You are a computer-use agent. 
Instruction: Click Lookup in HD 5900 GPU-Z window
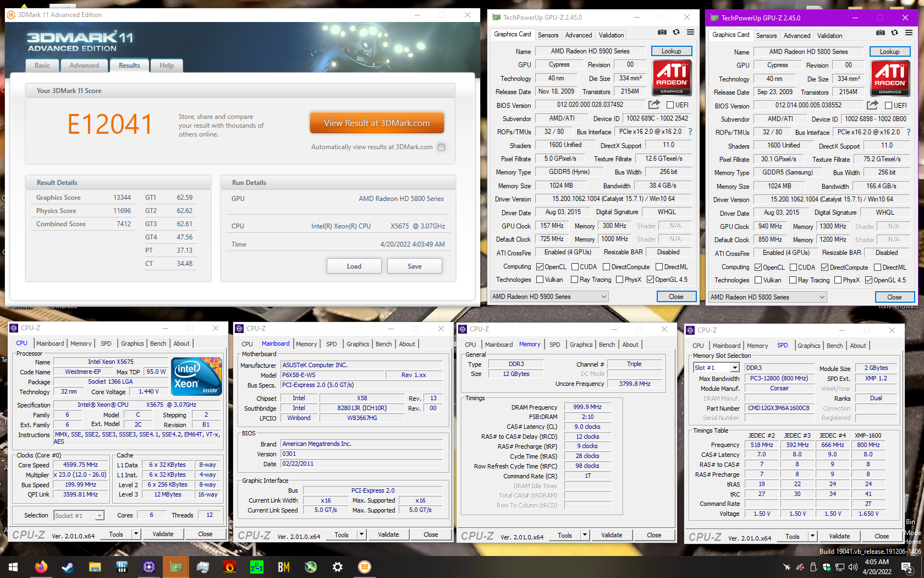coord(671,51)
